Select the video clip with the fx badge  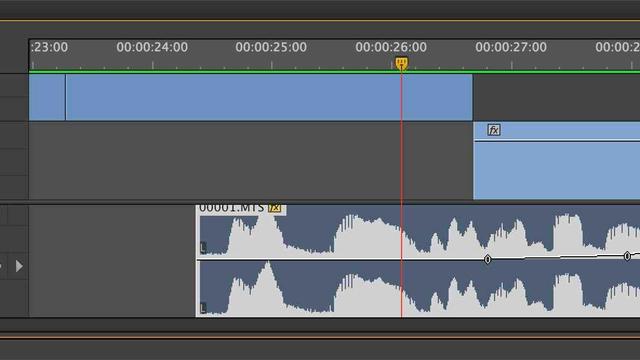tap(557, 161)
